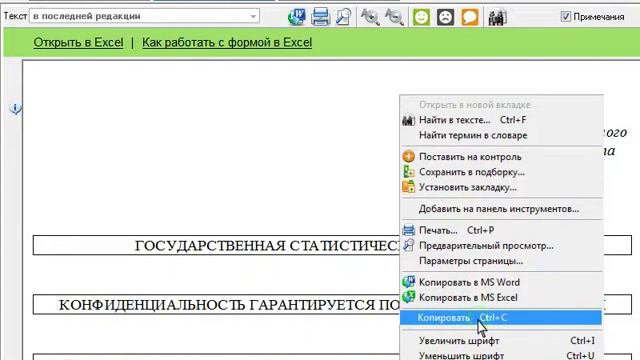Select 'Предварительный просмотр...' menu entry

(x=501, y=246)
